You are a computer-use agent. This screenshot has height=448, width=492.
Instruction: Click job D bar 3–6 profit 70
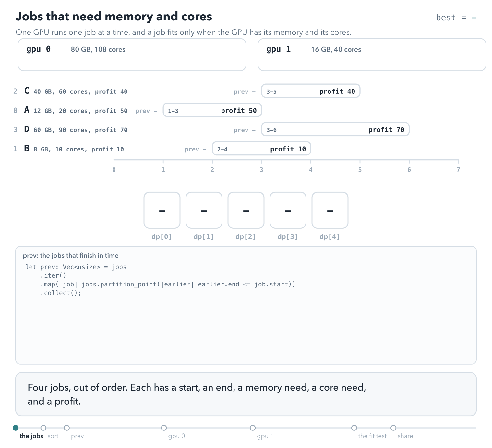(335, 129)
